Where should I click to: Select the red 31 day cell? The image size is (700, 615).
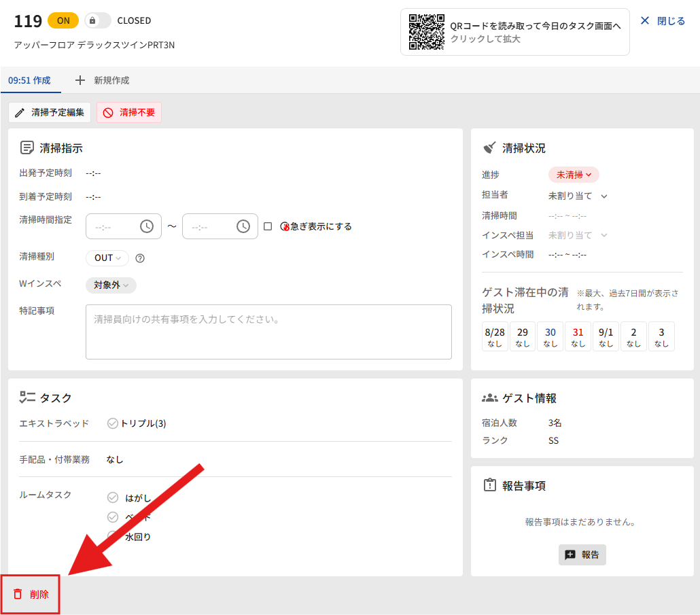point(578,337)
